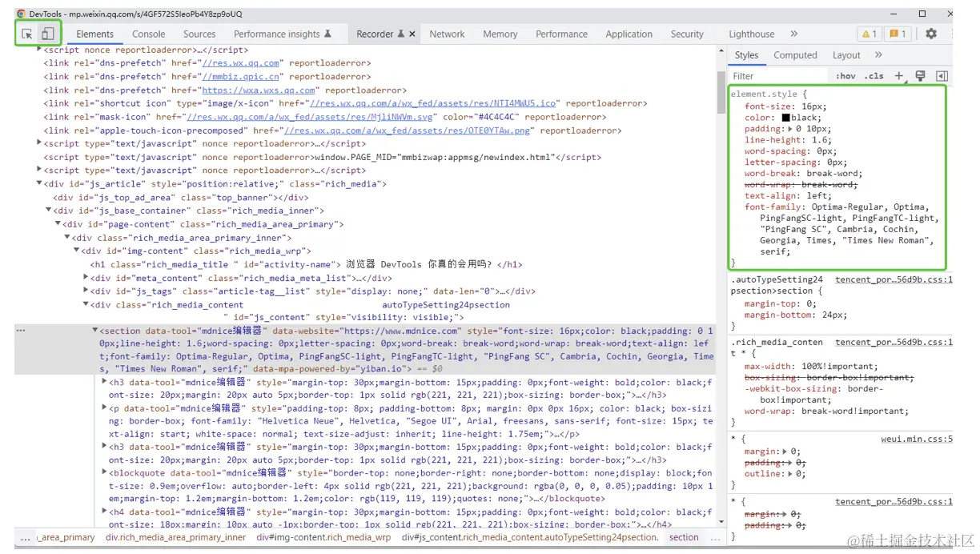Open tencent_por css source for .autoTypeSetting24psection
The width and height of the screenshot is (980, 554).
coord(894,279)
